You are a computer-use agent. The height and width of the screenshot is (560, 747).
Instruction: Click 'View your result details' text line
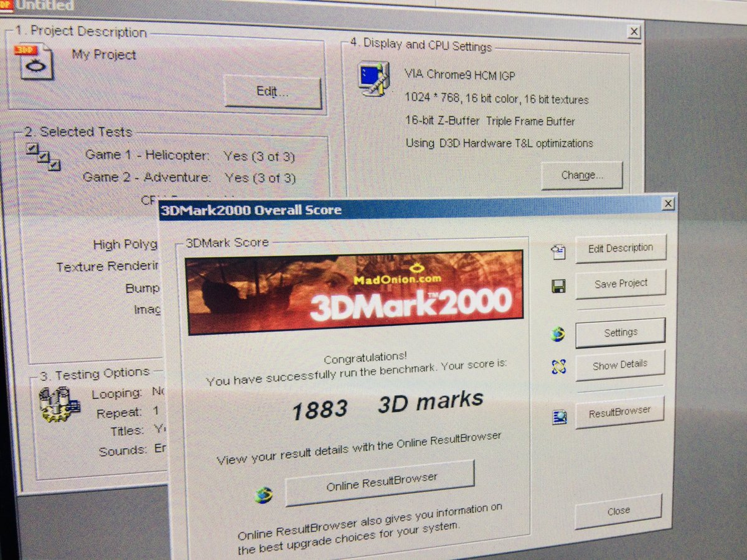point(359,449)
